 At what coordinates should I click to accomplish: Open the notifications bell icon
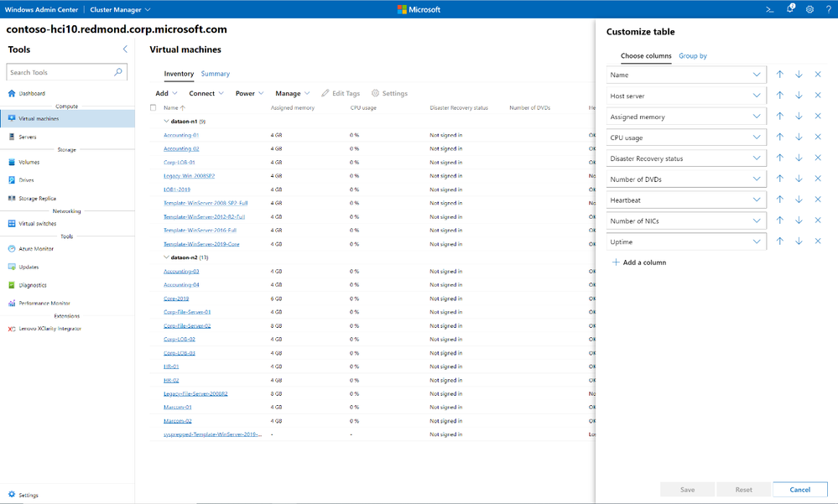coord(790,8)
